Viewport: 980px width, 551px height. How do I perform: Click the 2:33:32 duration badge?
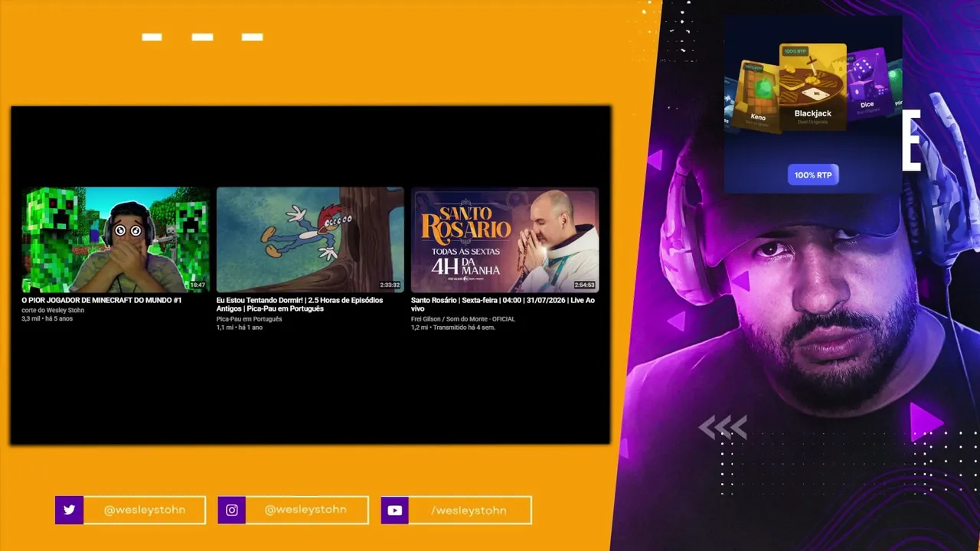(390, 285)
